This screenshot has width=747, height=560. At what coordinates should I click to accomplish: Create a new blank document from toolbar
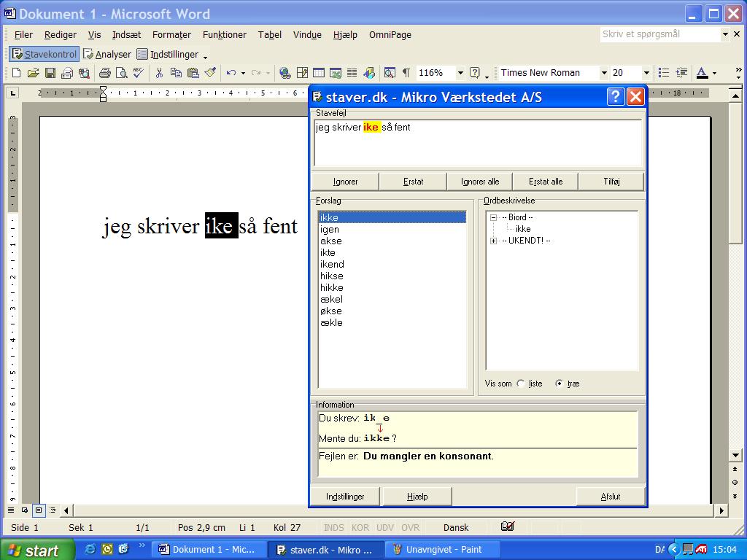[16, 73]
